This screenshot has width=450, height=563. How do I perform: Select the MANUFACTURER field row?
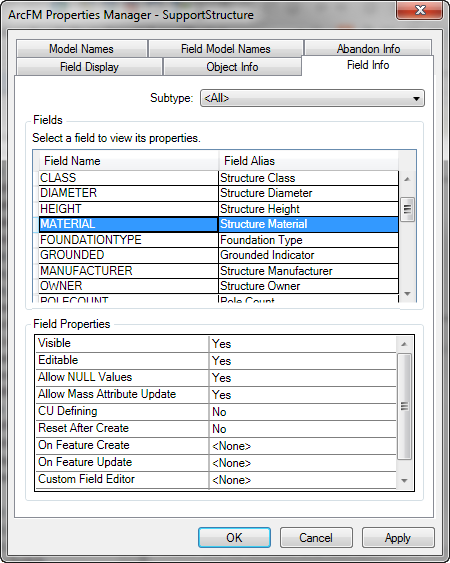coord(218,270)
